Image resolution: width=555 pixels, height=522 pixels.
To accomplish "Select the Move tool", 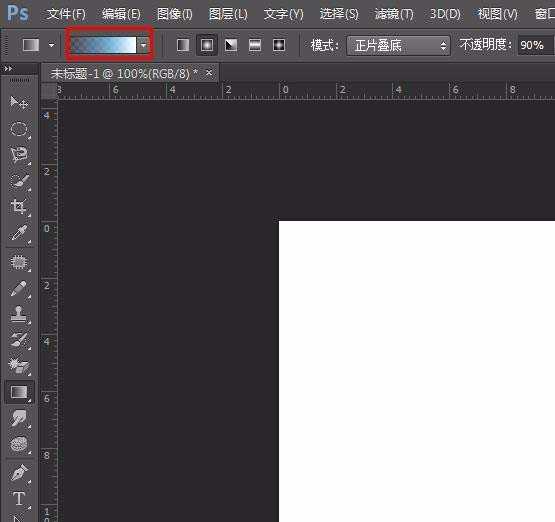I will [x=18, y=103].
